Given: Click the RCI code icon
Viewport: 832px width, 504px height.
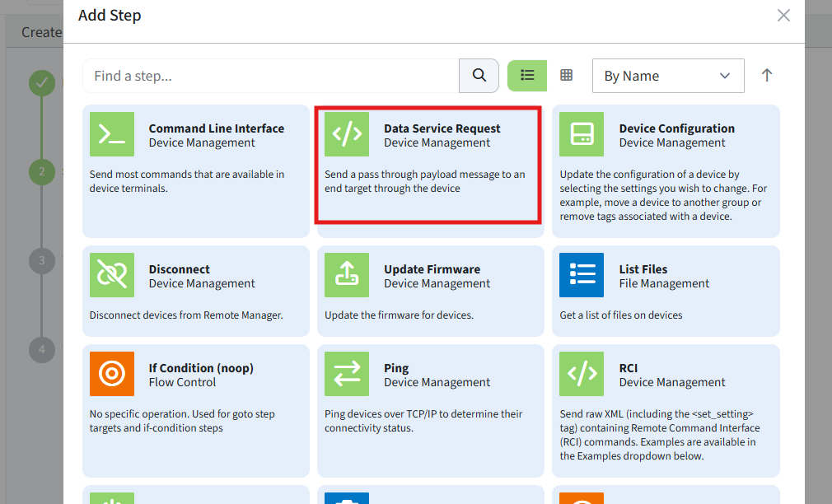Looking at the screenshot, I should 582,374.
